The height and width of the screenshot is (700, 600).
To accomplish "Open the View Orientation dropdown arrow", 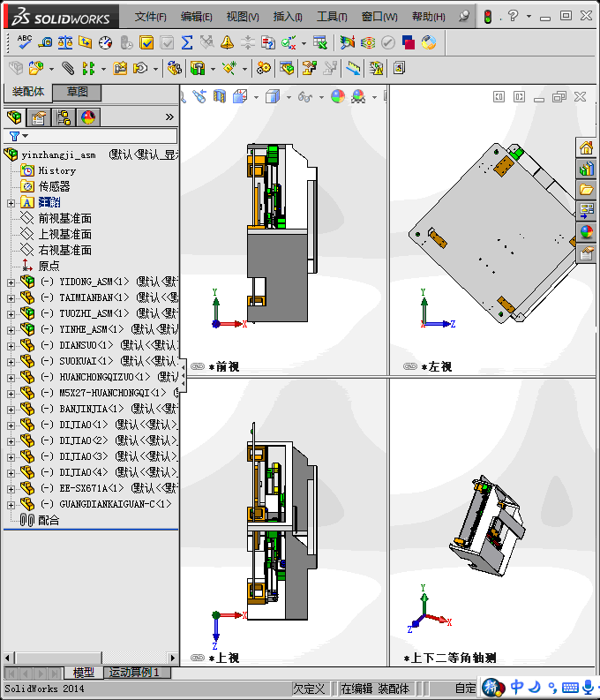I will (256, 97).
